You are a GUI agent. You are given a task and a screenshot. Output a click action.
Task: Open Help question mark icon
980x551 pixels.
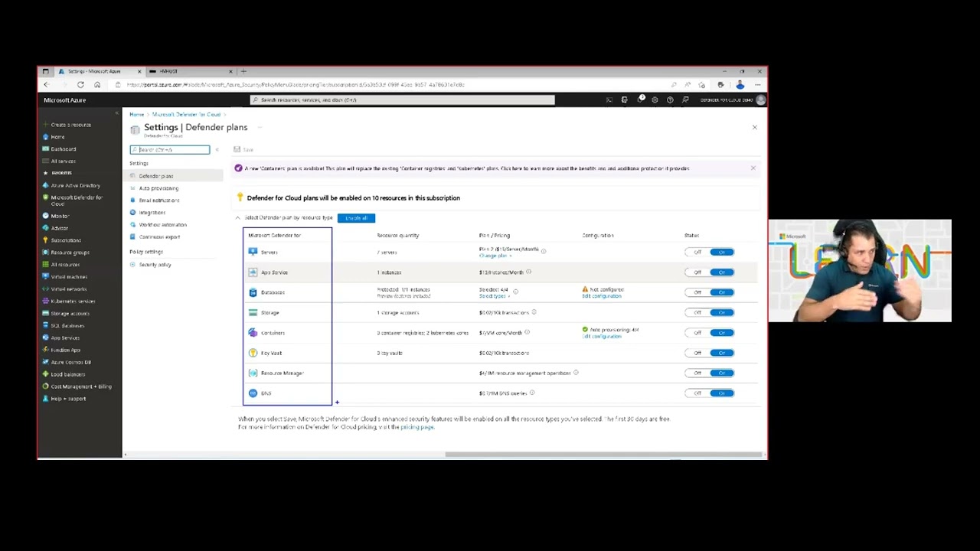(670, 99)
